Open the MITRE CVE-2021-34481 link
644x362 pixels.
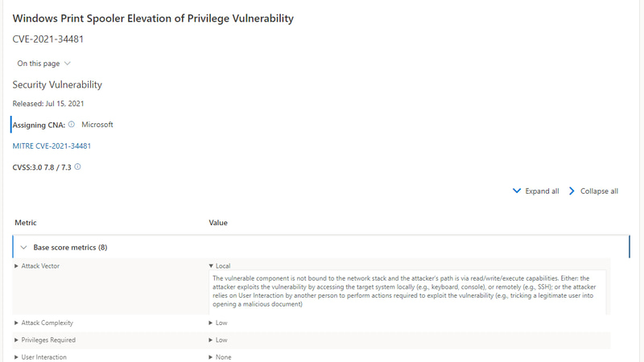pos(52,146)
